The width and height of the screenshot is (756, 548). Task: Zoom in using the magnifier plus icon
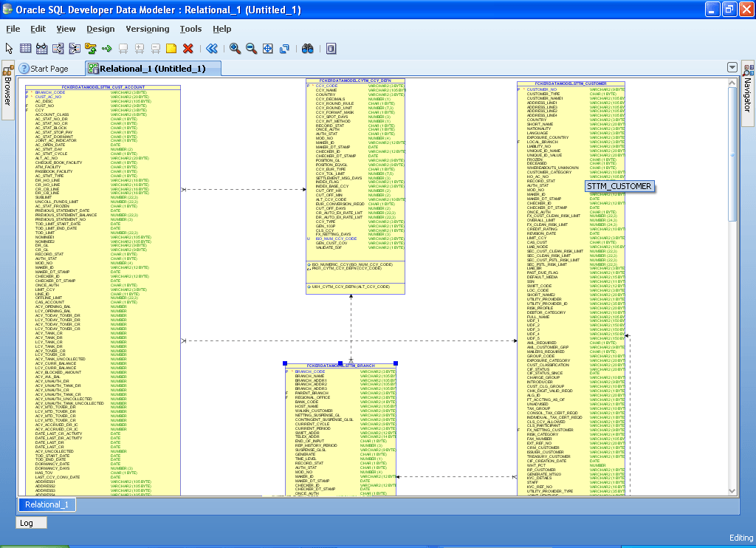[235, 48]
